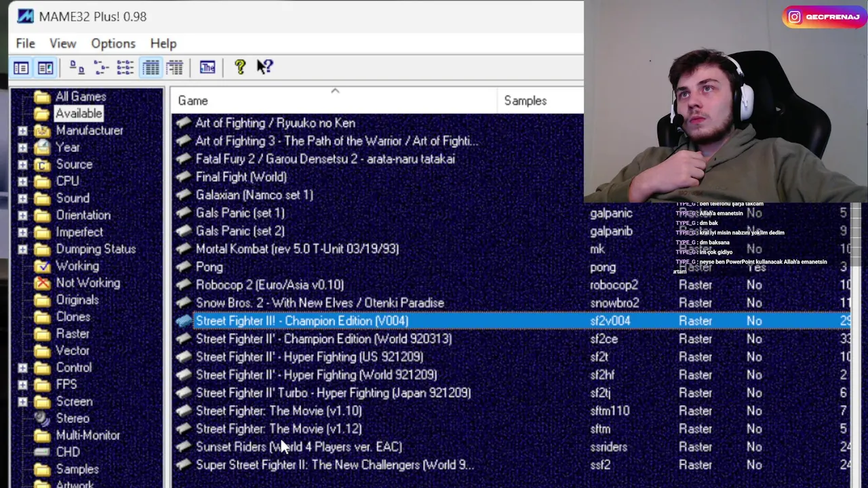
Task: Click the Originals folder icon
Action: tap(42, 300)
